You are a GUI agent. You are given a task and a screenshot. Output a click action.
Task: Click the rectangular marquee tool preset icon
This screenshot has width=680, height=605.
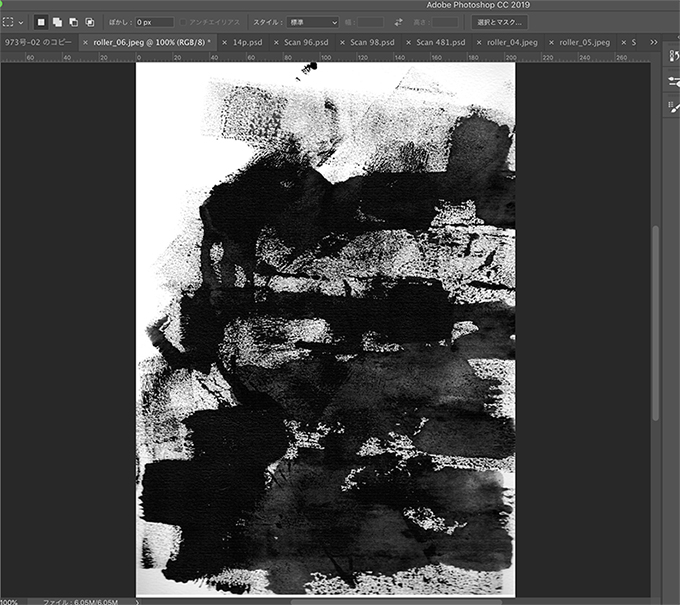[x=9, y=21]
